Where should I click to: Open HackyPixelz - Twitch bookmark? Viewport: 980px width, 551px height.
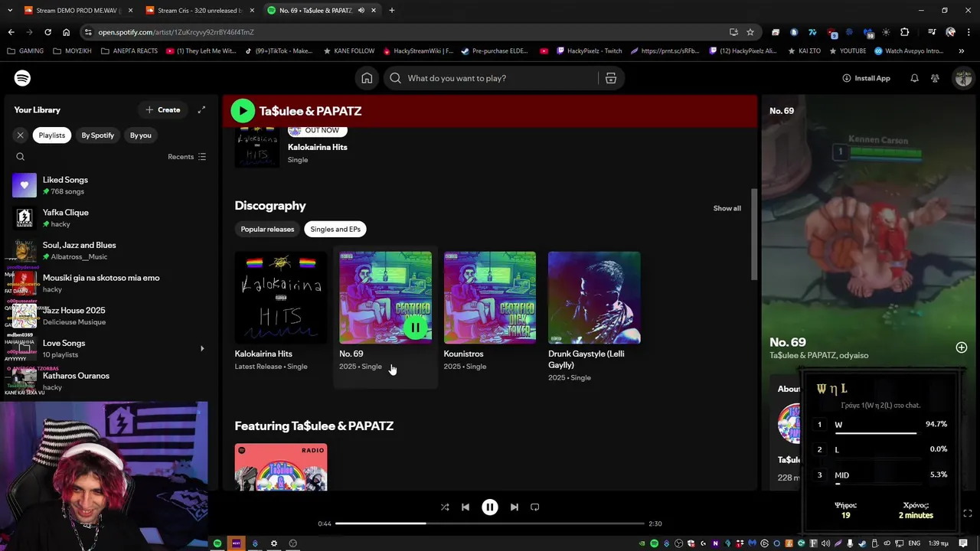[x=589, y=51]
